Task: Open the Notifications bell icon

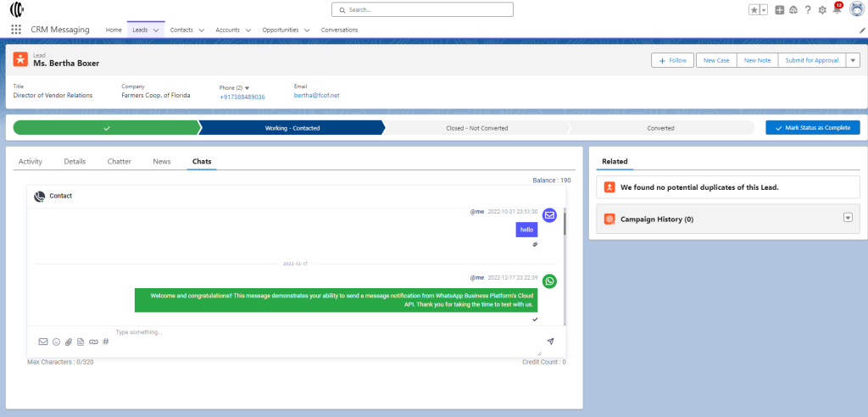Action: click(x=837, y=9)
